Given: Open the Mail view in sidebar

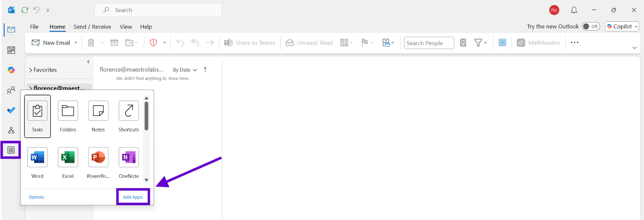Looking at the screenshot, I should (11, 30).
